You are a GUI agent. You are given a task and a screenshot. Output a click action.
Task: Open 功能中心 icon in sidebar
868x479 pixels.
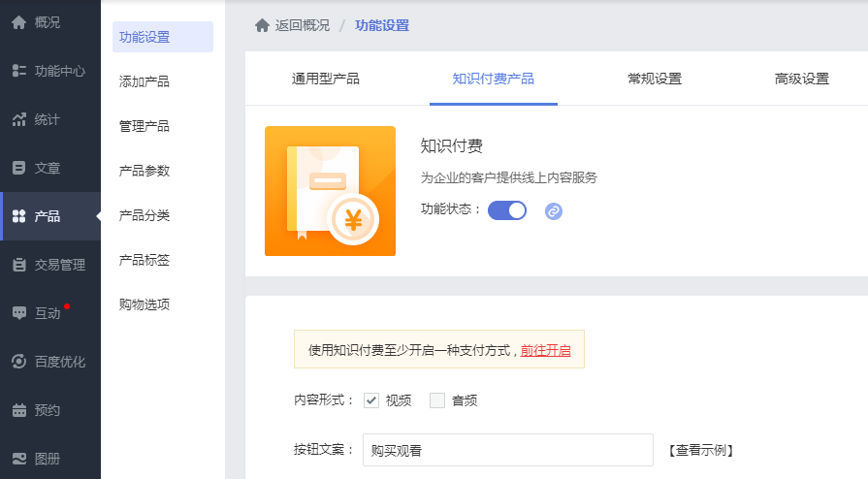[x=18, y=71]
